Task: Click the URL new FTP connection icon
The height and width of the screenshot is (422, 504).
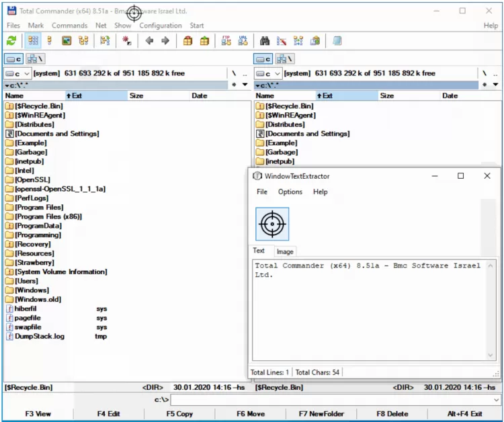Action: coord(243,41)
